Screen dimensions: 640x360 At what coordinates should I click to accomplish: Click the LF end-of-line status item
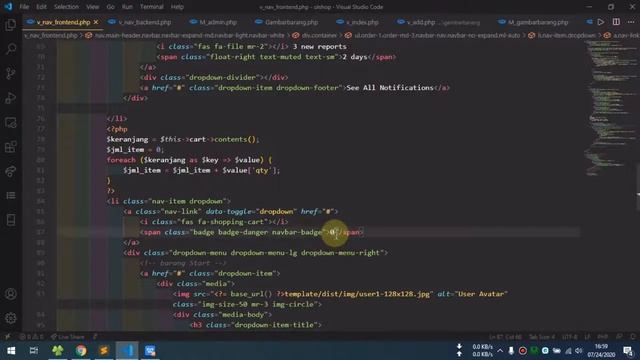click(x=587, y=337)
